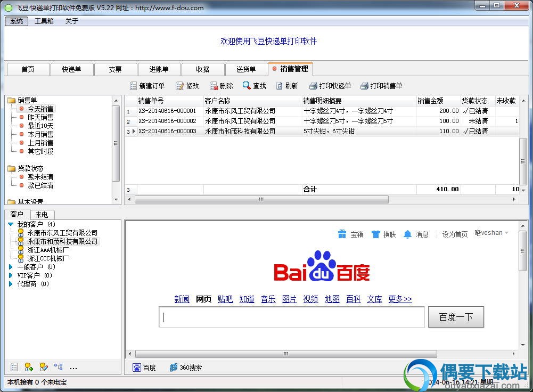Open the 查找 search tool
The height and width of the screenshot is (392, 533).
coord(255,86)
